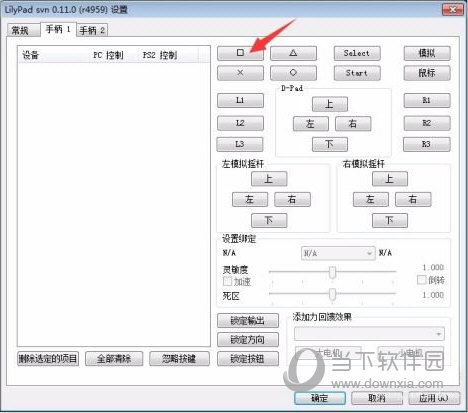Adjust the 灵敏度 sensitivity slider
Image resolution: width=468 pixels, height=413 pixels.
332,272
